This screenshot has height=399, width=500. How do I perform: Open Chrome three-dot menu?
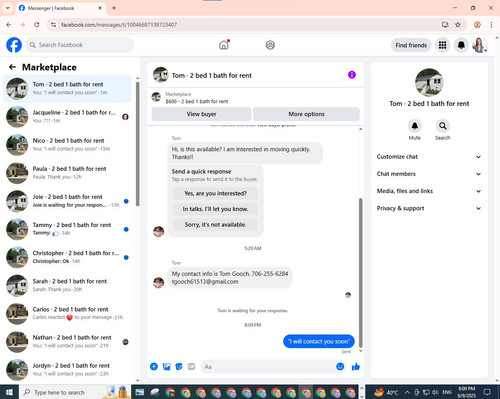(491, 25)
